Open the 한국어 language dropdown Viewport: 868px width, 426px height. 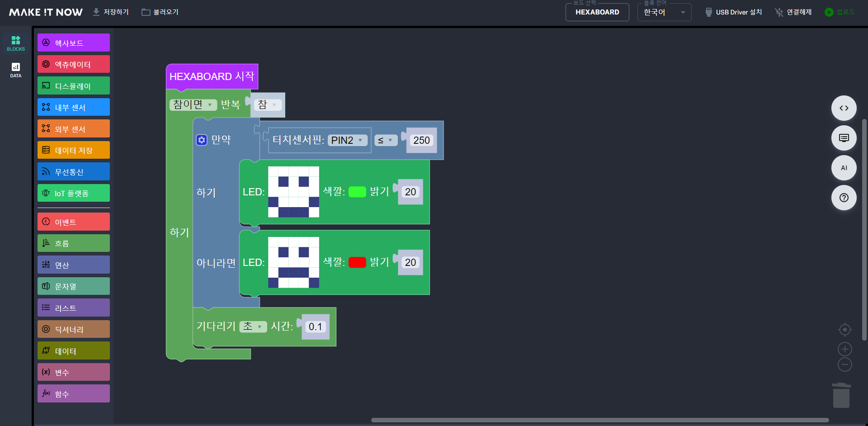pyautogui.click(x=664, y=12)
